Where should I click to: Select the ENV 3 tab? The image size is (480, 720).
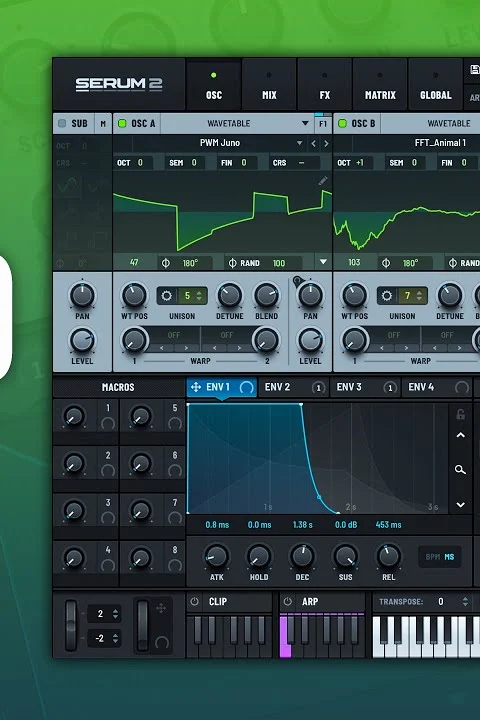tap(365, 387)
